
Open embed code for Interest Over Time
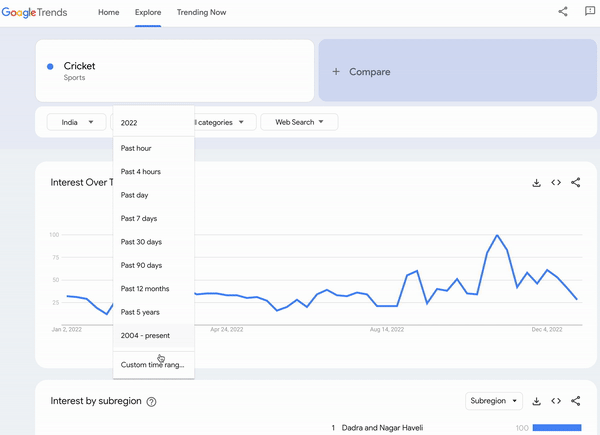point(556,182)
